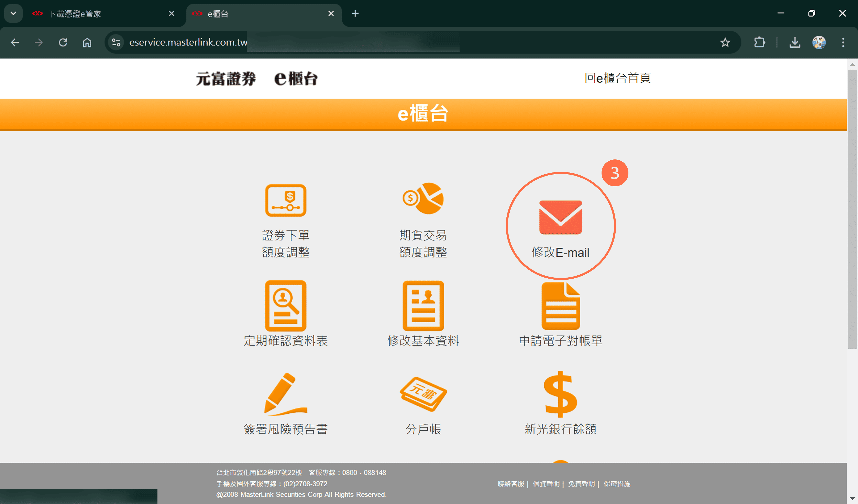Click the 元富證券 e櫃台 logo
The image size is (858, 504).
coord(257,79)
